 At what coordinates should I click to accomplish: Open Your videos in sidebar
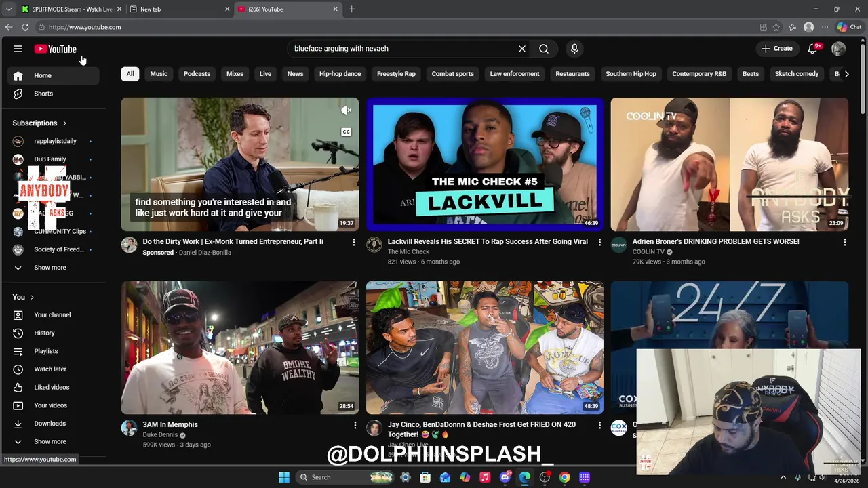(x=52, y=405)
